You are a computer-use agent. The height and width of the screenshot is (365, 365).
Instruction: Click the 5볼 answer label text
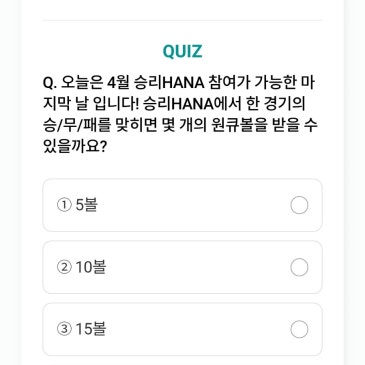(87, 205)
